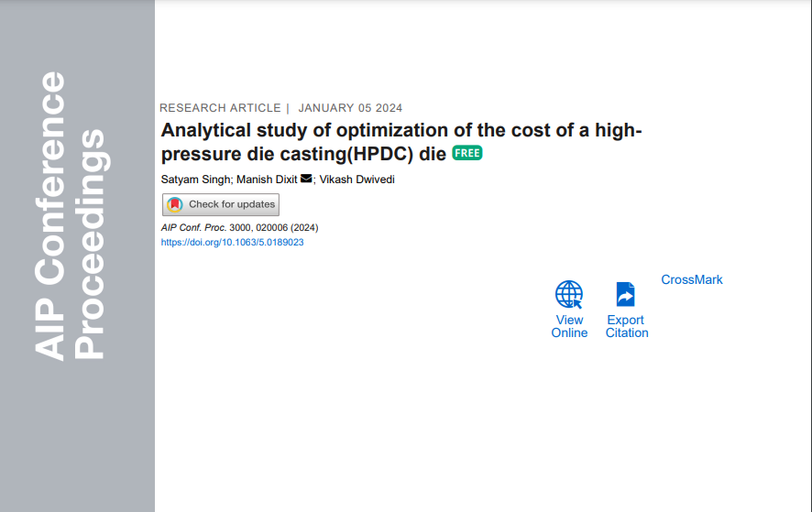This screenshot has width=812, height=512.
Task: Click the CrossMark logo in the updates button
Action: [x=175, y=204]
